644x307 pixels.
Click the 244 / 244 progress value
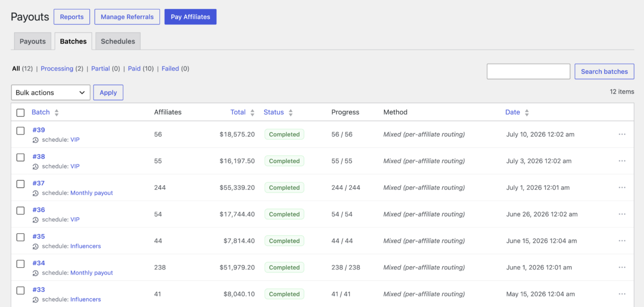click(x=346, y=188)
